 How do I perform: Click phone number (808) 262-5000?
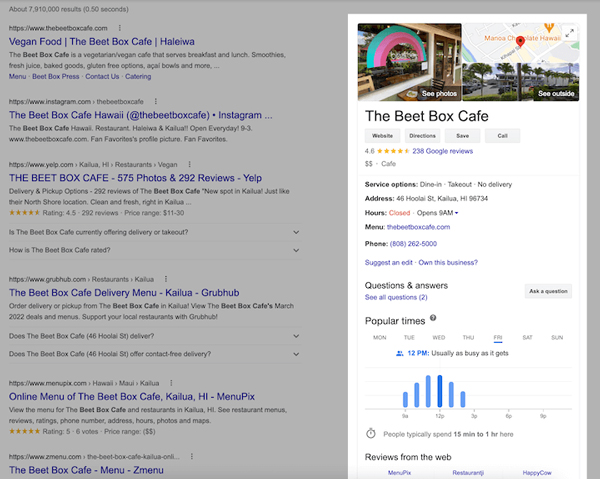click(x=413, y=244)
